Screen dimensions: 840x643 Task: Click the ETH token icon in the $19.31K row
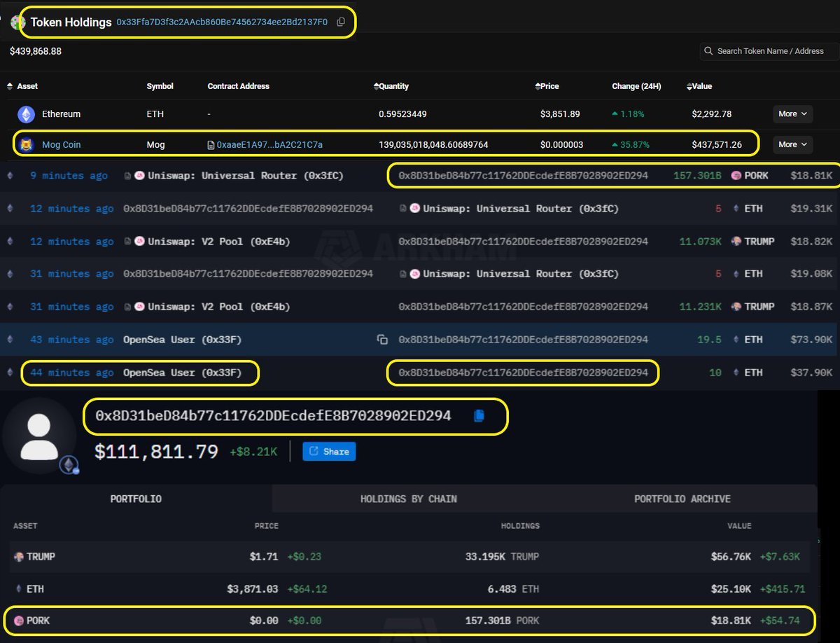coord(736,209)
